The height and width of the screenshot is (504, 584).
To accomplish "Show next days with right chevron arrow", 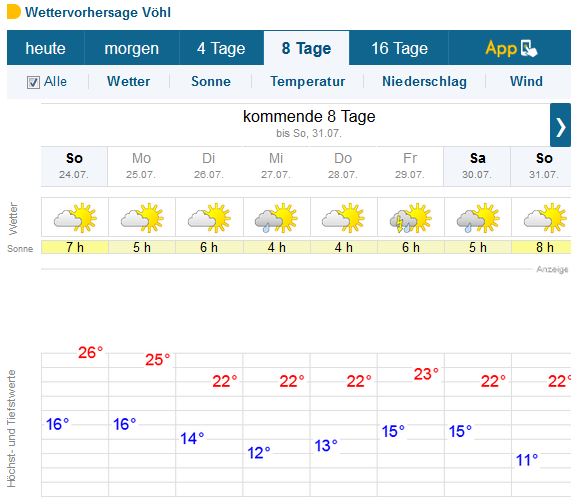I will coord(560,125).
